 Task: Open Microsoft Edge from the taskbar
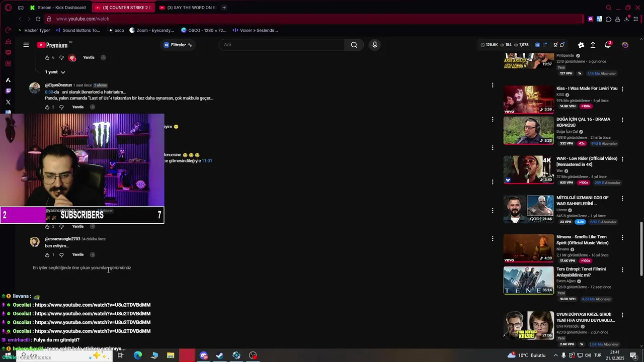138,355
